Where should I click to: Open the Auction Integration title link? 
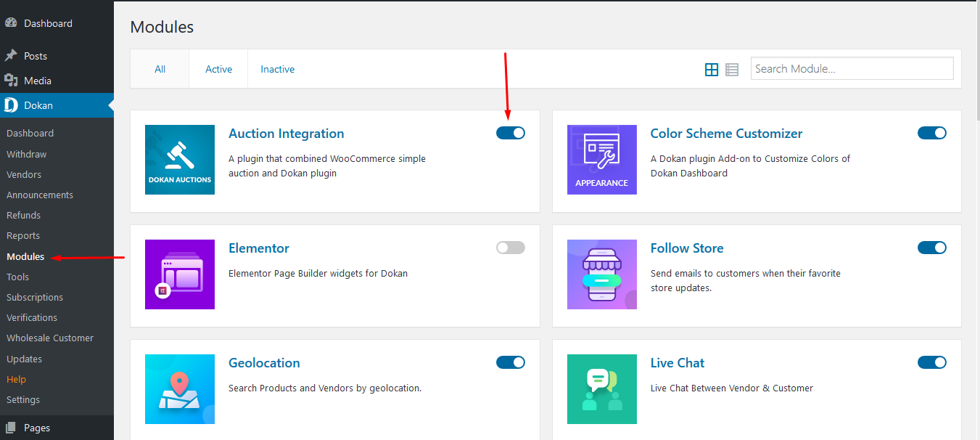click(x=287, y=134)
